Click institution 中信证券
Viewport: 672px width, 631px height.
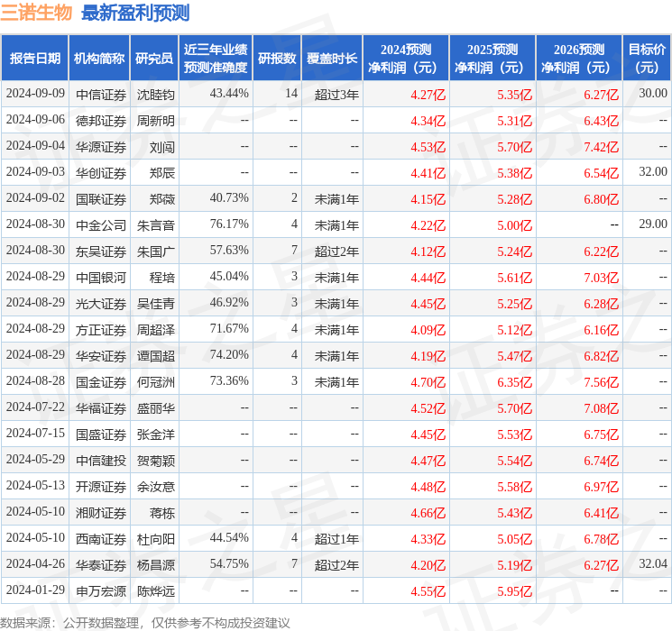click(101, 95)
